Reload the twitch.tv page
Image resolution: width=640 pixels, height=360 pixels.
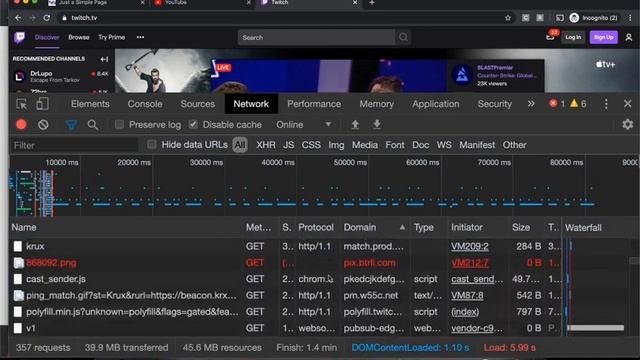pyautogui.click(x=47, y=18)
